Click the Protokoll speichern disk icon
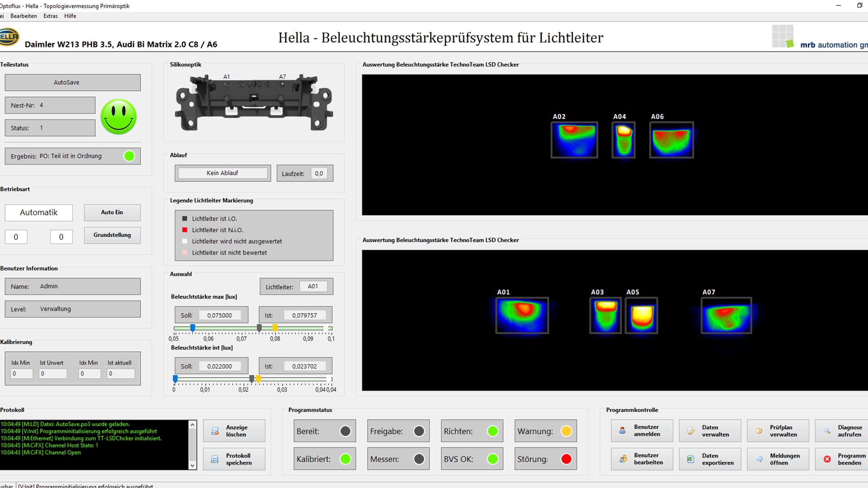The height and width of the screenshot is (488, 868). pyautogui.click(x=215, y=460)
